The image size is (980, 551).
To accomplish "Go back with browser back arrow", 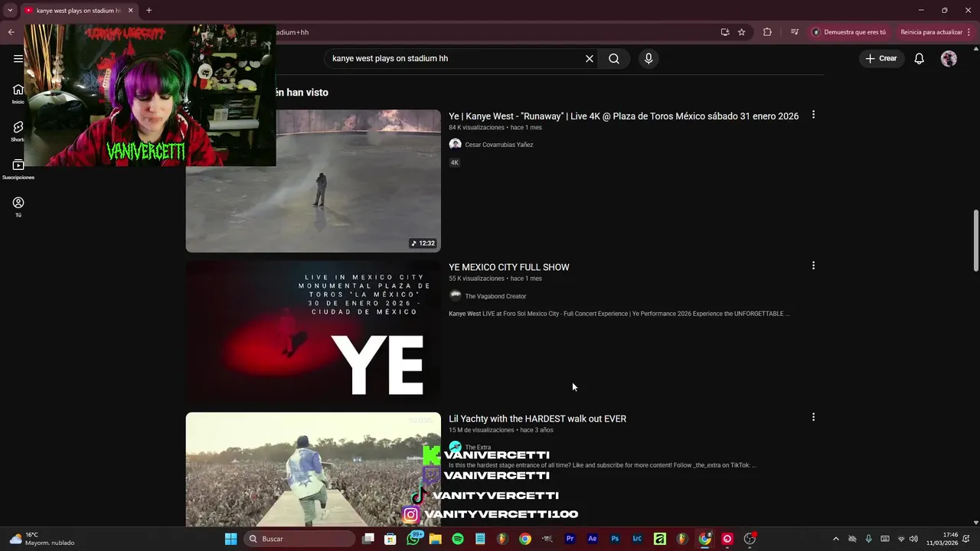I will pyautogui.click(x=11, y=32).
